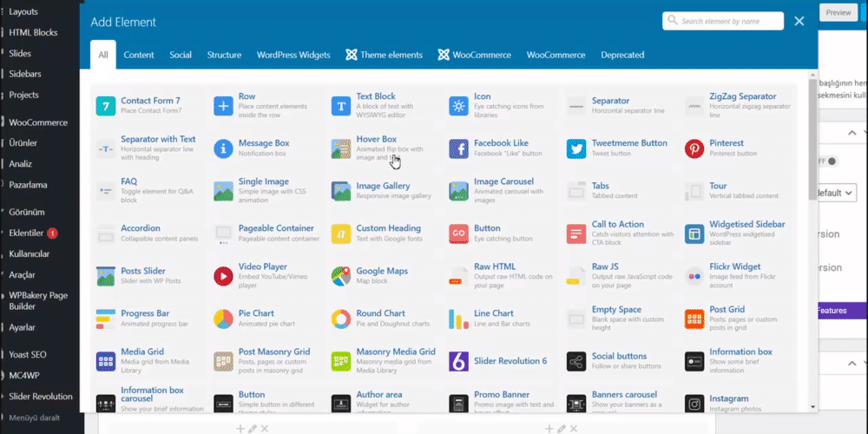Open the default dropdown in right panel
This screenshot has width=868, height=434.
(x=837, y=193)
